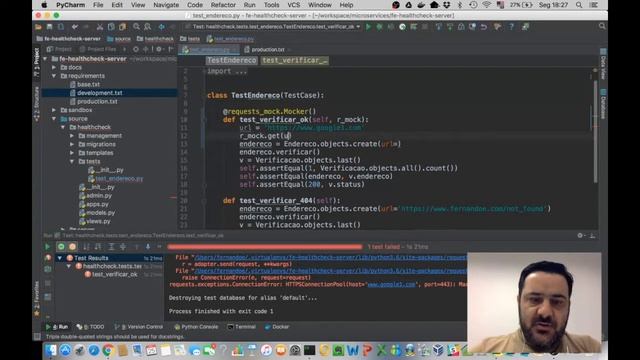
Task: Click the Undo arrow toolbar icon
Action: 75,27
